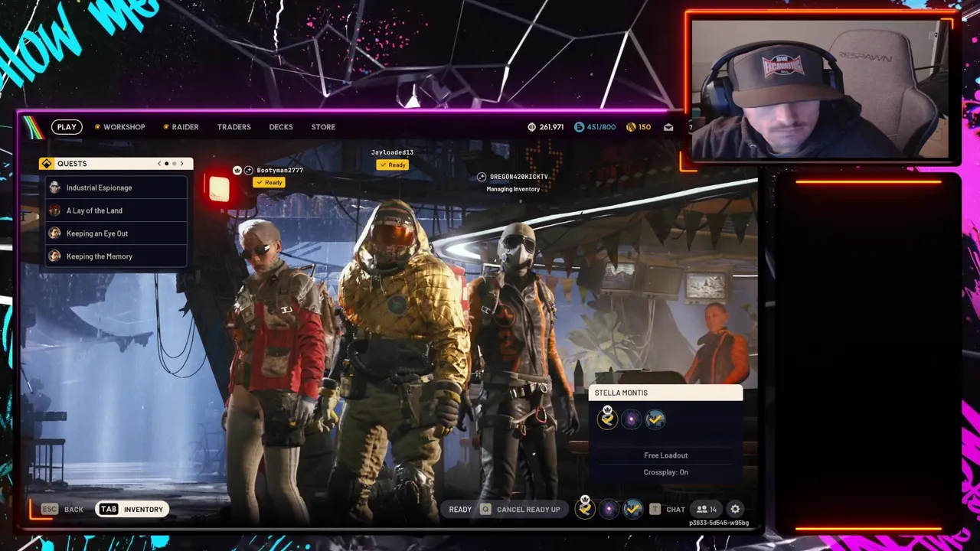Open the INVENTORY button
980x551 pixels.
point(132,509)
